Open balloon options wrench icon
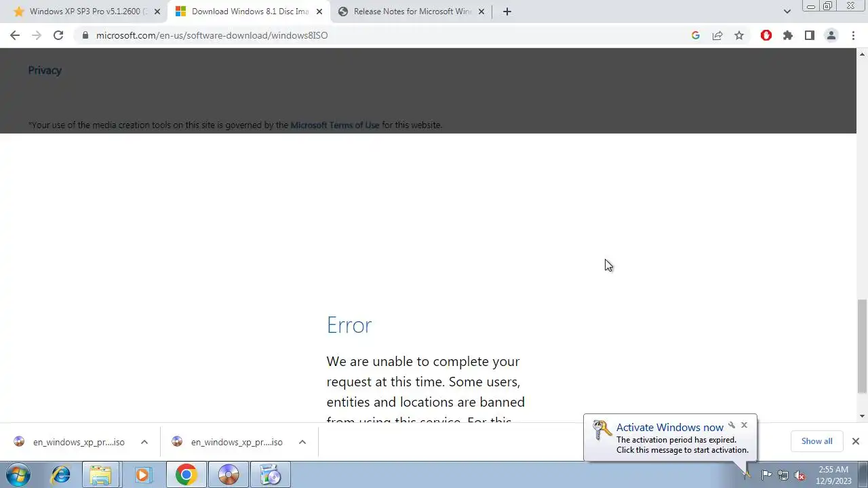Image resolution: width=868 pixels, height=488 pixels. click(x=731, y=425)
